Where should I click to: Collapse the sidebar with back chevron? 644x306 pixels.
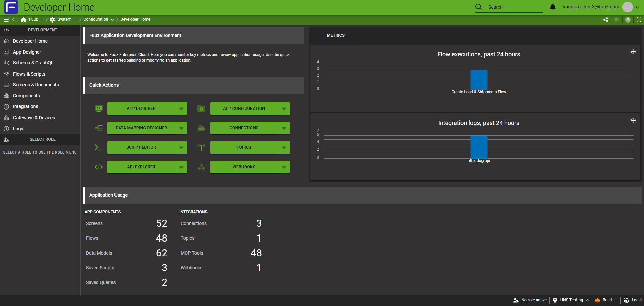coord(13,20)
